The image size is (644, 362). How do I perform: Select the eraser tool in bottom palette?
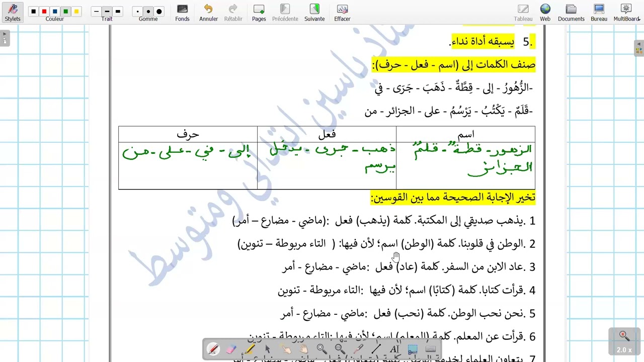point(231,349)
